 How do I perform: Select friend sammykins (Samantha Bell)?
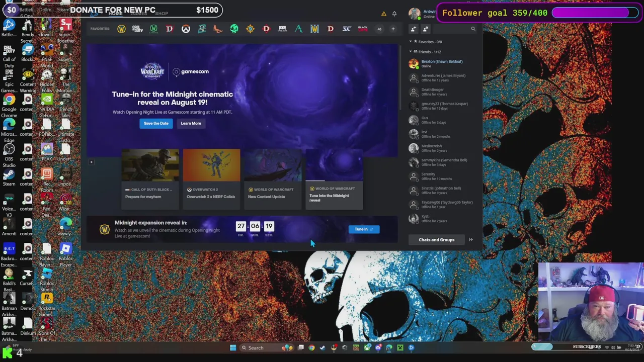tap(442, 162)
